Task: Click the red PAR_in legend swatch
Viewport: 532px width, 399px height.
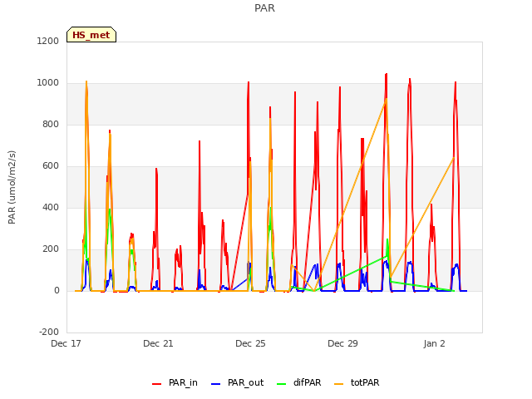Action: pyautogui.click(x=157, y=384)
